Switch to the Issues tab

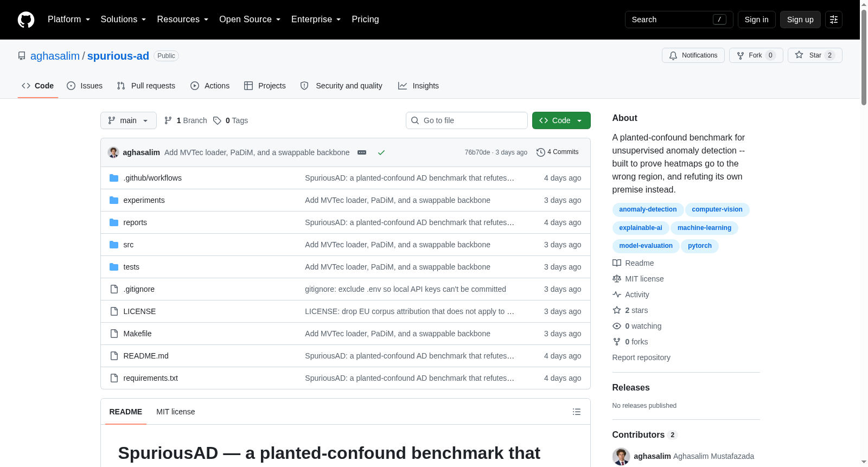(x=85, y=86)
